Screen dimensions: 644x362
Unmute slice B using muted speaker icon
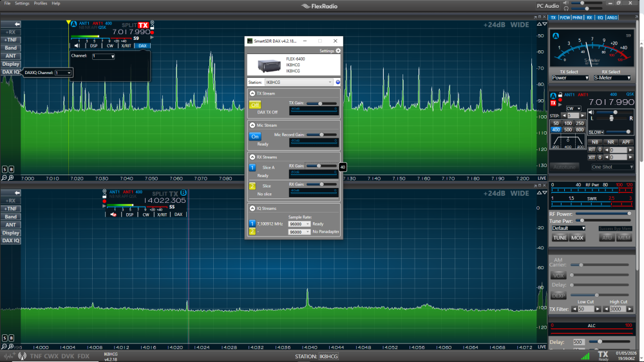(113, 214)
